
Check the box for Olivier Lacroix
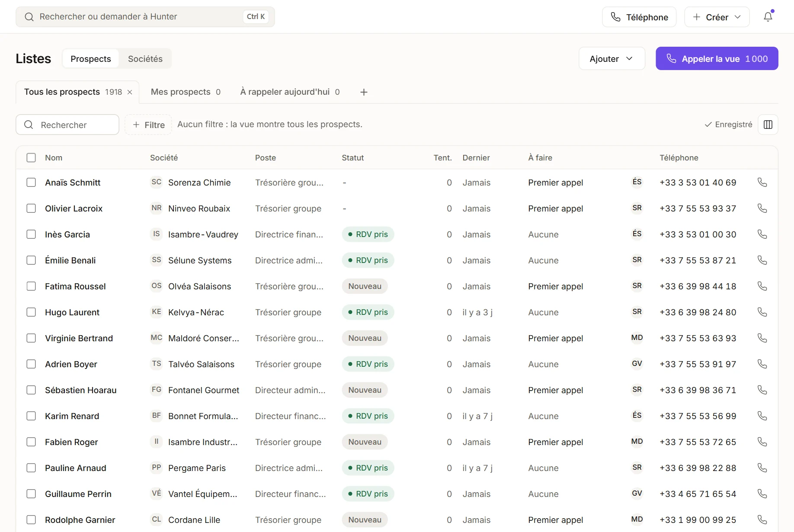[x=31, y=208]
